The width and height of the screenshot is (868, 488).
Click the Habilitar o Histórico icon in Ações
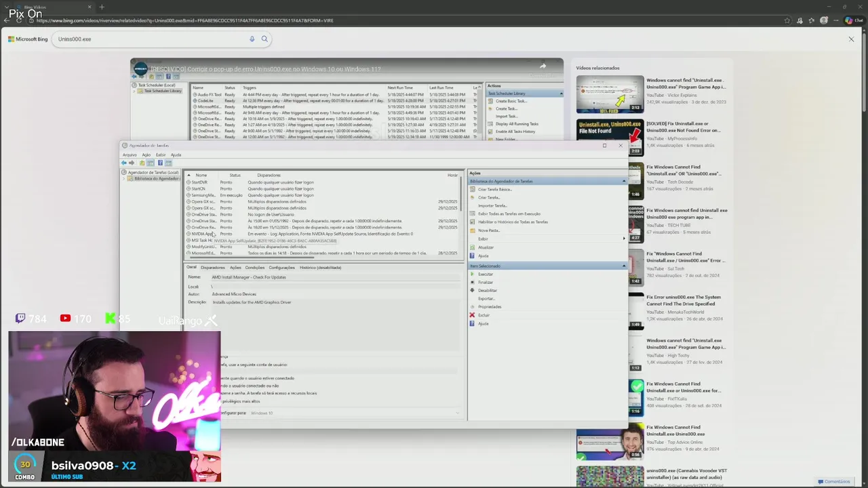(x=473, y=222)
